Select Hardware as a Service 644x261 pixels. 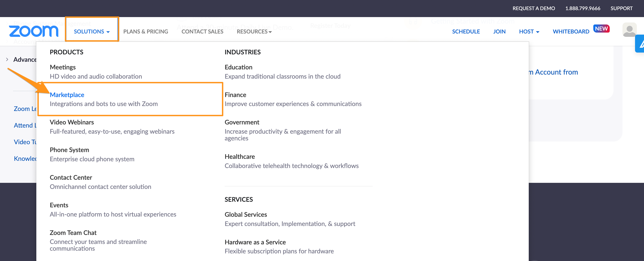[x=255, y=242]
